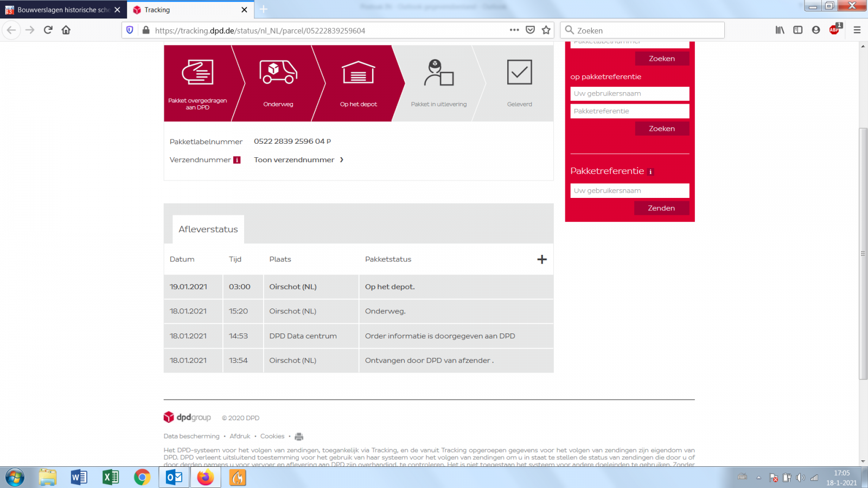Click the tracking protection shield icon
The width and height of the screenshot is (868, 488).
point(130,30)
